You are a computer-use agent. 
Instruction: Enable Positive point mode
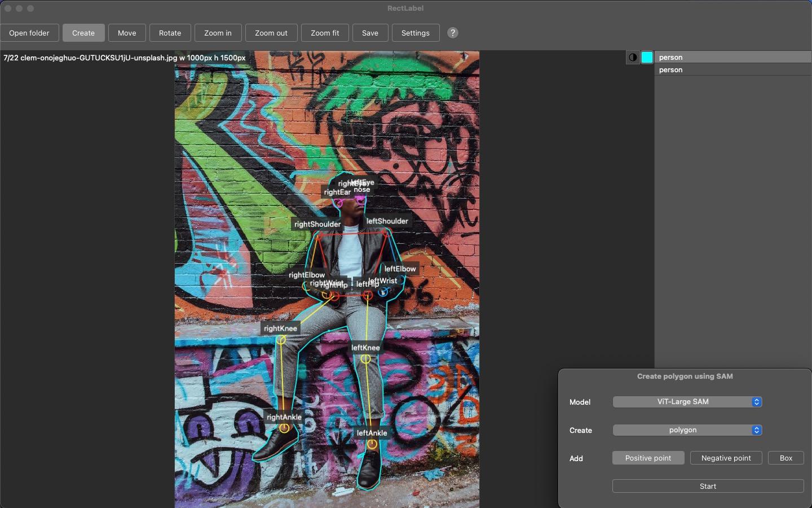click(x=648, y=458)
